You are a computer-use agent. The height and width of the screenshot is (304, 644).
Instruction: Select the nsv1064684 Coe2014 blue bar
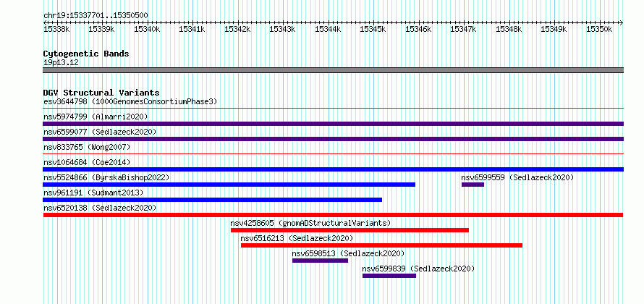tap(333, 169)
